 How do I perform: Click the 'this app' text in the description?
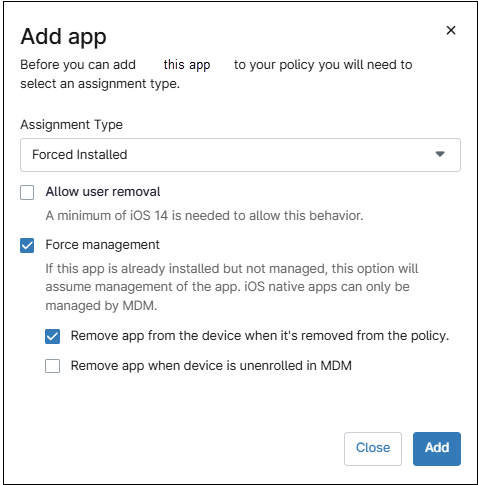[187, 65]
